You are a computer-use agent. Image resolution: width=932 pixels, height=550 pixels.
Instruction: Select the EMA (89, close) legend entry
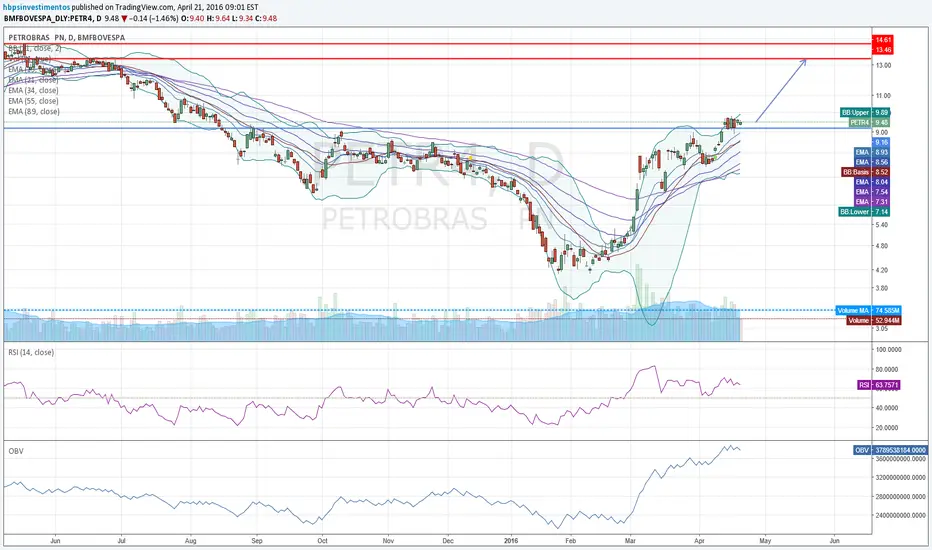34,112
